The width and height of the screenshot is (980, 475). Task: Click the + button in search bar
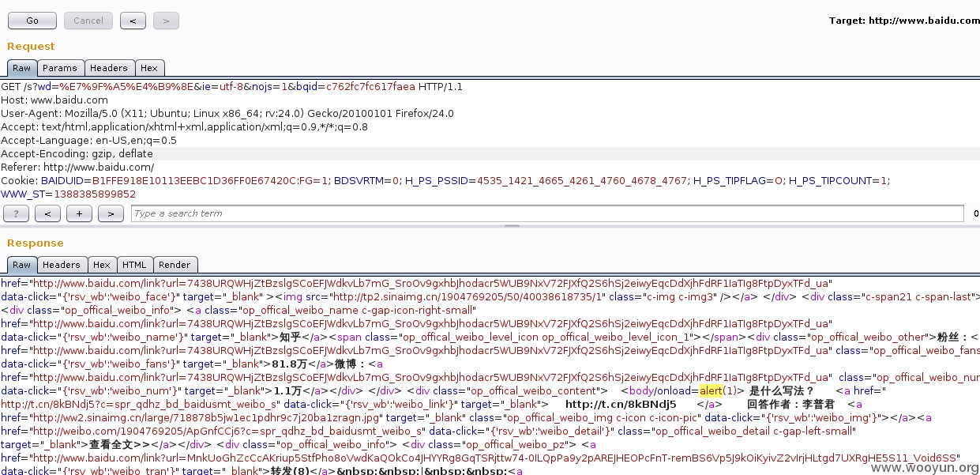click(x=79, y=213)
